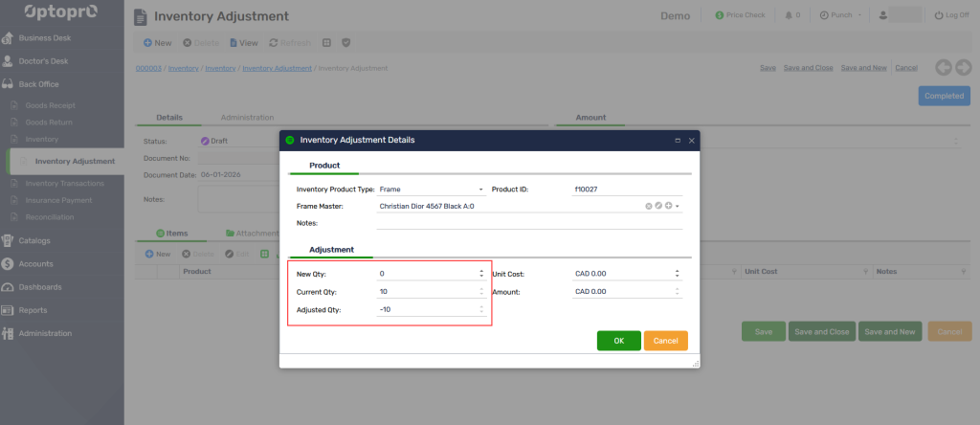Maximize the Inventory Adjustment Details dialog

coord(678,140)
